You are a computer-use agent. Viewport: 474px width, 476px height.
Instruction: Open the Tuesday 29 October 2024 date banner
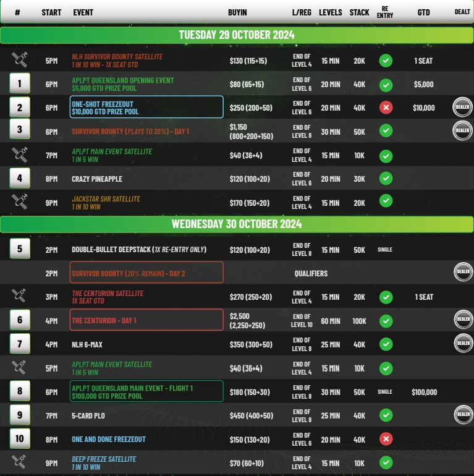tap(237, 35)
